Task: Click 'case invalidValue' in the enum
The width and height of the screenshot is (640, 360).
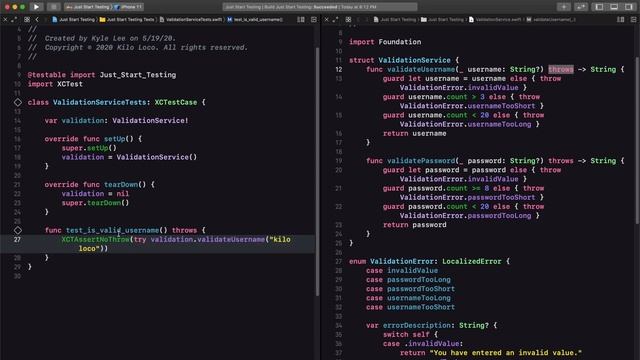Action: pyautogui.click(x=402, y=271)
